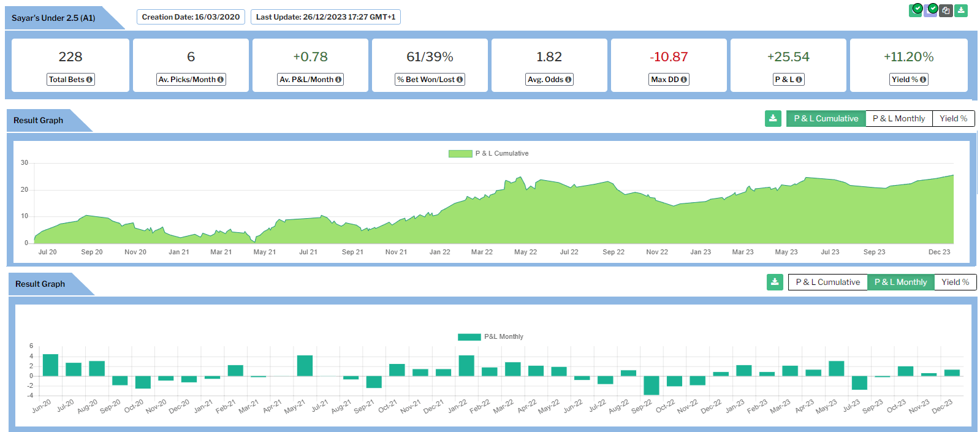
Task: Click the Dec-23 label on the monthly chart axis
Action: [x=942, y=406]
